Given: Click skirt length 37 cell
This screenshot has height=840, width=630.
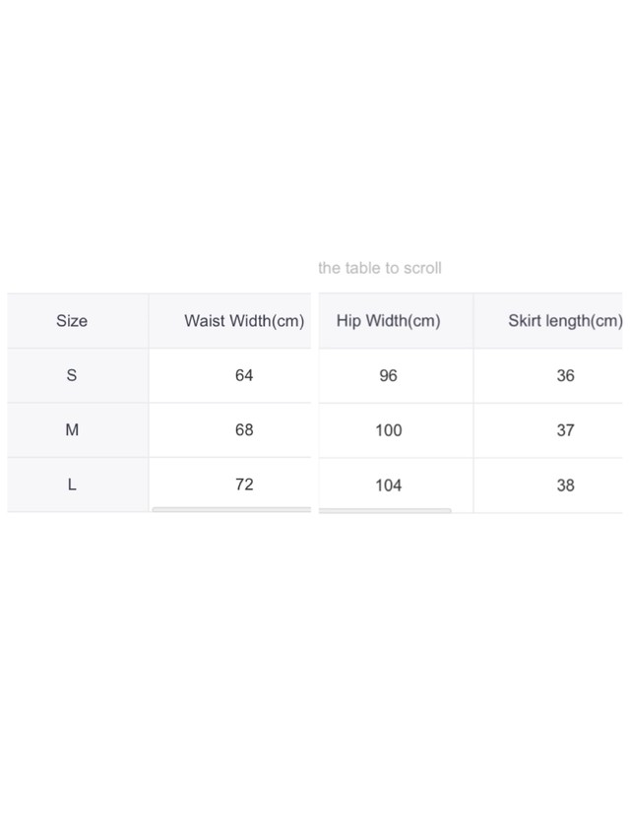Looking at the screenshot, I should coord(548,430).
